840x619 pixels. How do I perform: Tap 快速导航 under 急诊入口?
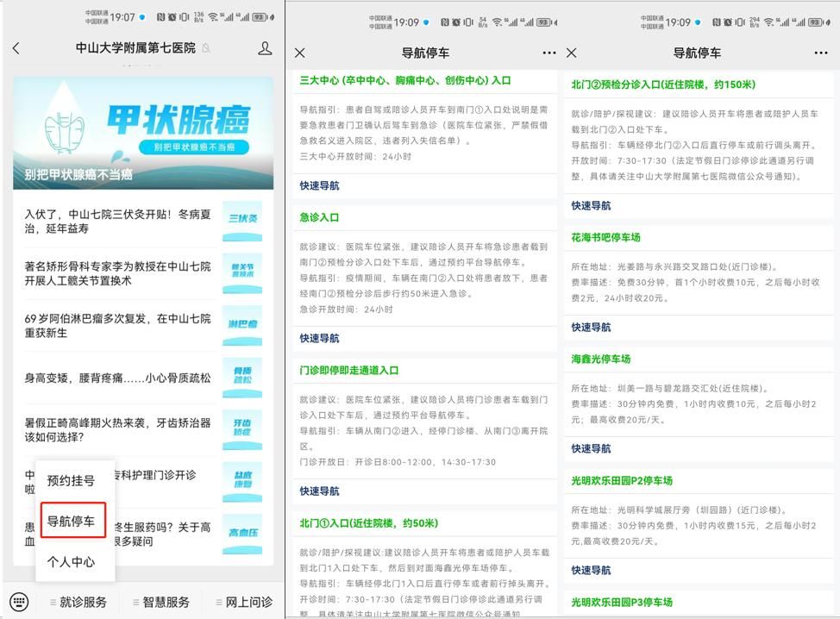pos(320,338)
